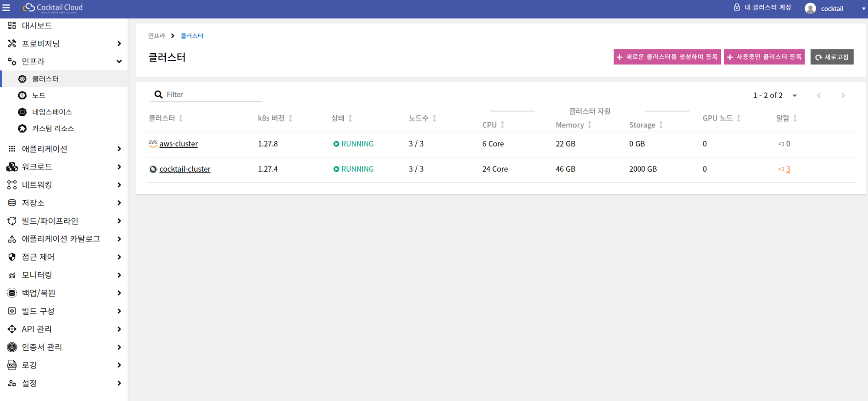Go to 대시보드 in sidebar
Screen dimensions: 868x401
[x=37, y=26]
